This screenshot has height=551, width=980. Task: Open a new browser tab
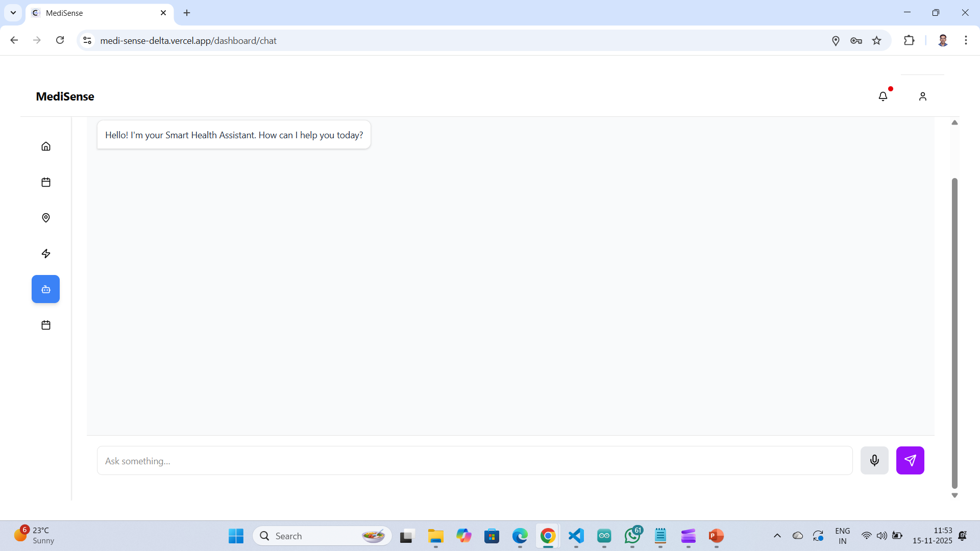(187, 13)
